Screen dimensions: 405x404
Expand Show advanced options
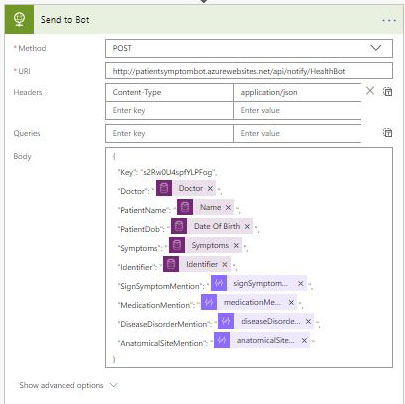[68, 385]
